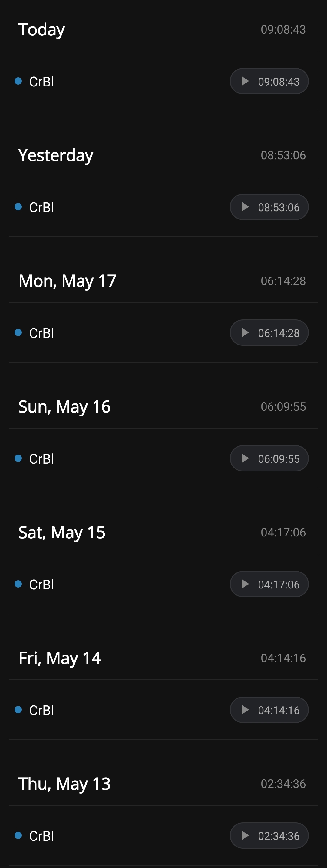Click the blue dot beside Today's CrBl entry
Image resolution: width=327 pixels, height=868 pixels.
[18, 81]
